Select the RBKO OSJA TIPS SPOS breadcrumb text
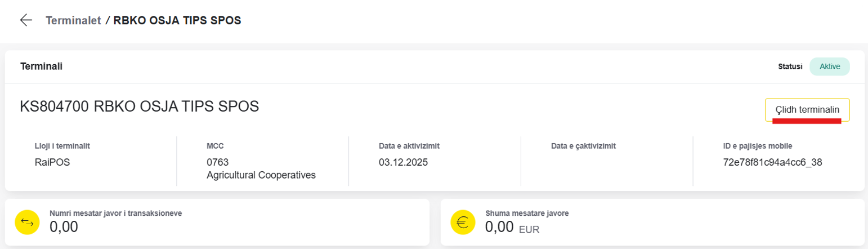Viewport: 868px width, 249px height. [x=177, y=21]
